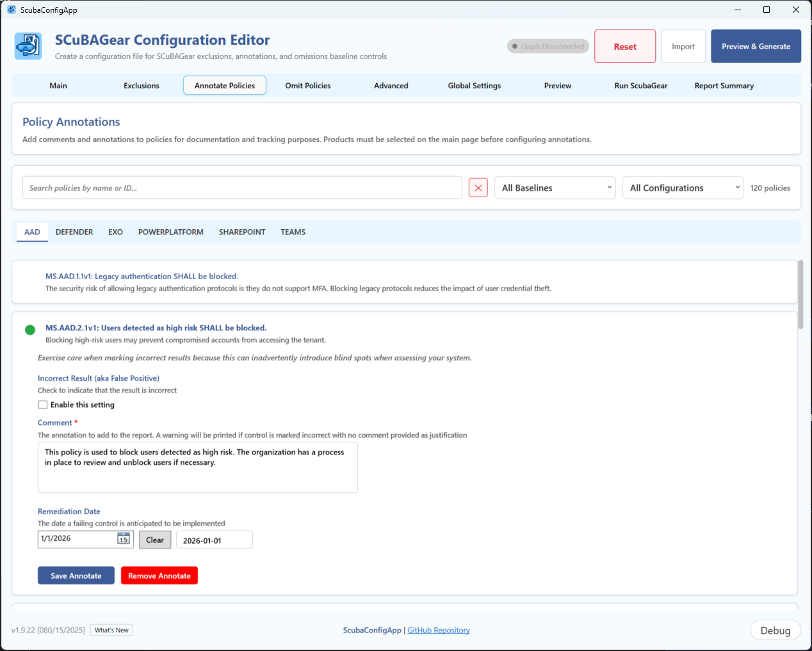Viewport: 812px width, 651px height.
Task: Go to the Global Settings tab
Action: (475, 85)
